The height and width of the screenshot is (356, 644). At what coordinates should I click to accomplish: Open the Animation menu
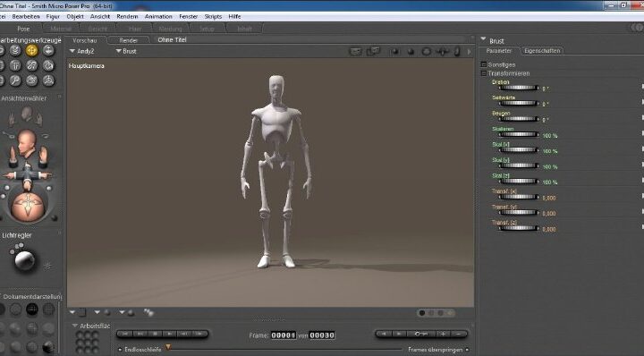158,16
